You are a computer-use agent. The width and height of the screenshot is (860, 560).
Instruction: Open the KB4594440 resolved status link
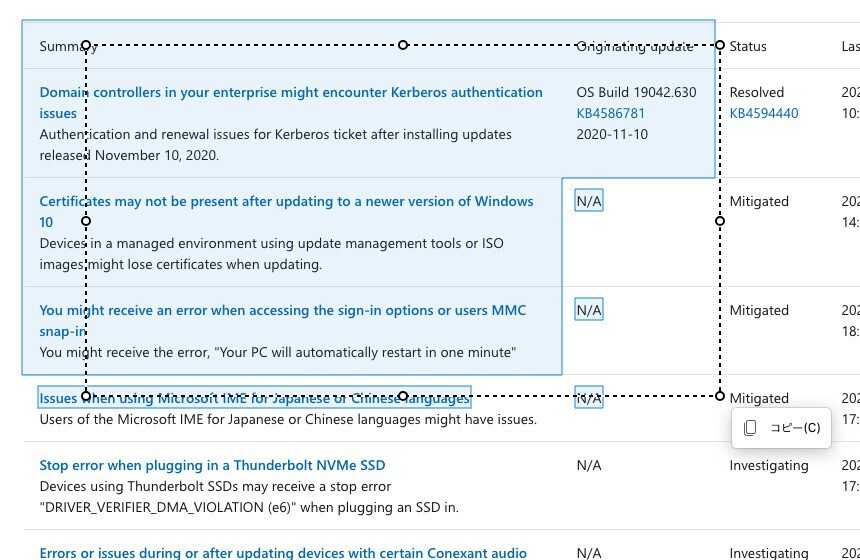point(764,113)
